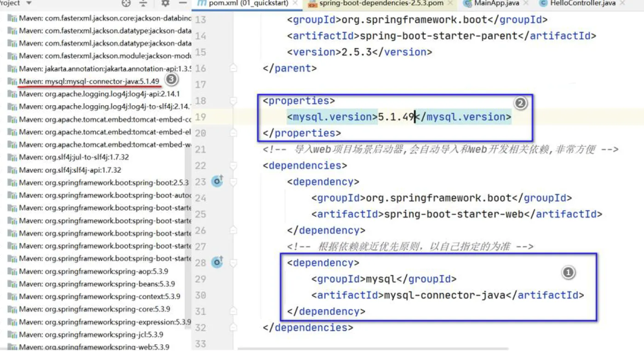The height and width of the screenshot is (351, 644).
Task: Select library spring-boot:2.5.3 in tree
Action: click(x=104, y=182)
